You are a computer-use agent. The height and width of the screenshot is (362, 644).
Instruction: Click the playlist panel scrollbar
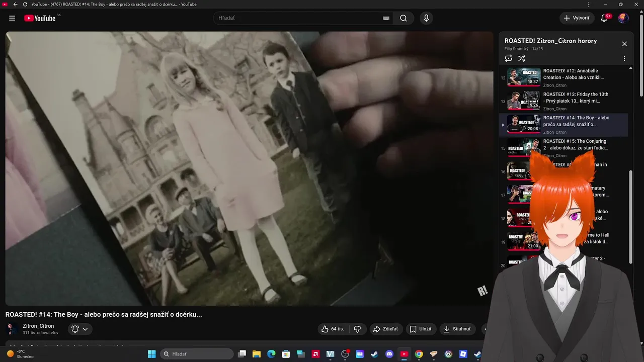pos(631,216)
